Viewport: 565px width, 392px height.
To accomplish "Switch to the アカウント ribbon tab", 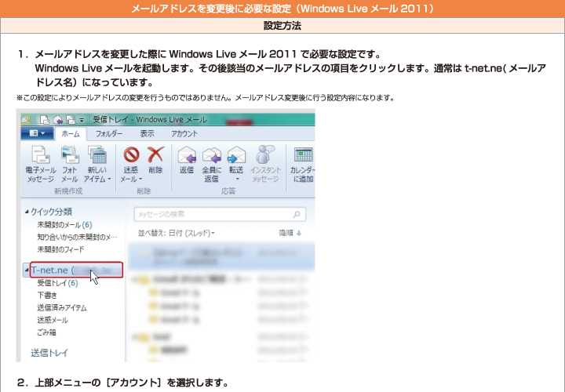I will [x=184, y=133].
